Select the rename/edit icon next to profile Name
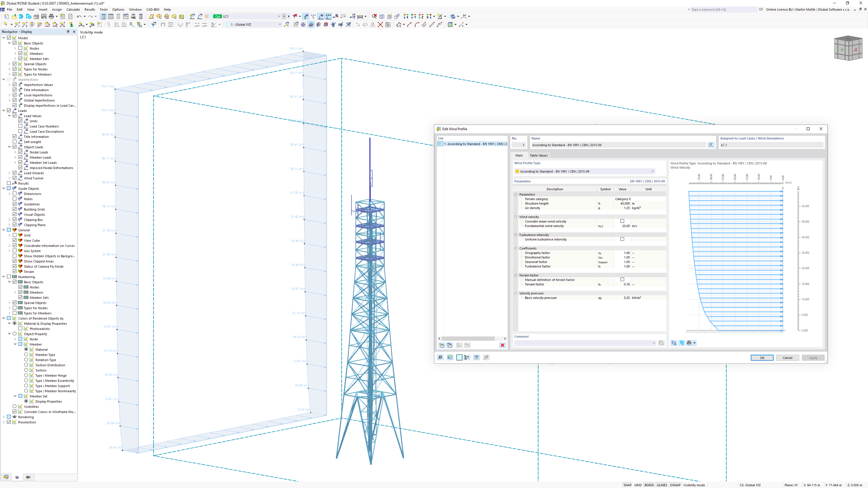This screenshot has width=868, height=488. (x=711, y=144)
